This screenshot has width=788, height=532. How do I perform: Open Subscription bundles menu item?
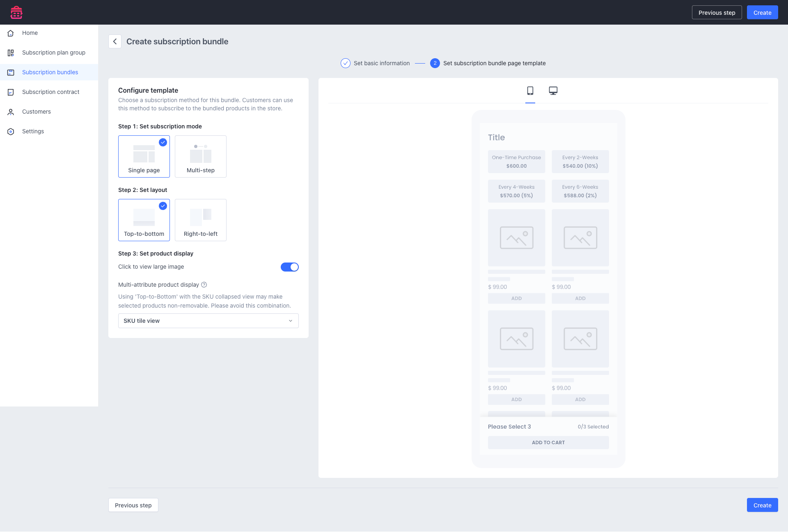(50, 72)
